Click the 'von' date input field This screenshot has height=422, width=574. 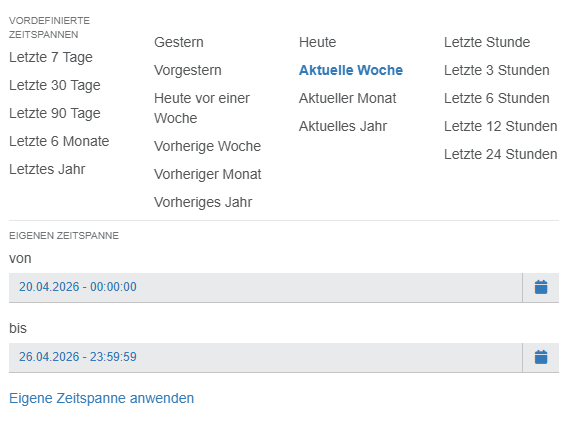(x=265, y=287)
